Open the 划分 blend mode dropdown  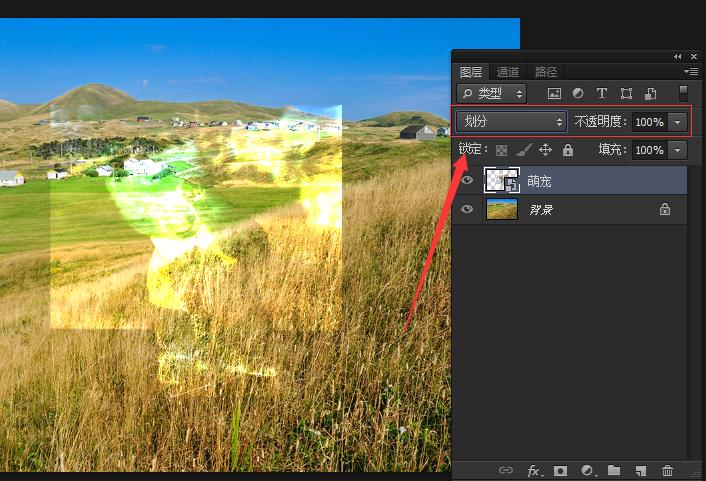coord(512,121)
